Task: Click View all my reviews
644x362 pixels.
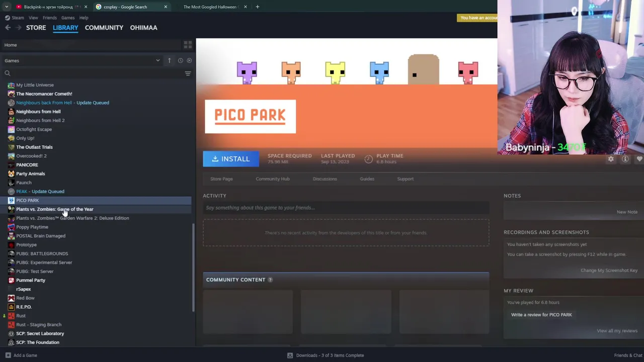Action: tap(617, 331)
